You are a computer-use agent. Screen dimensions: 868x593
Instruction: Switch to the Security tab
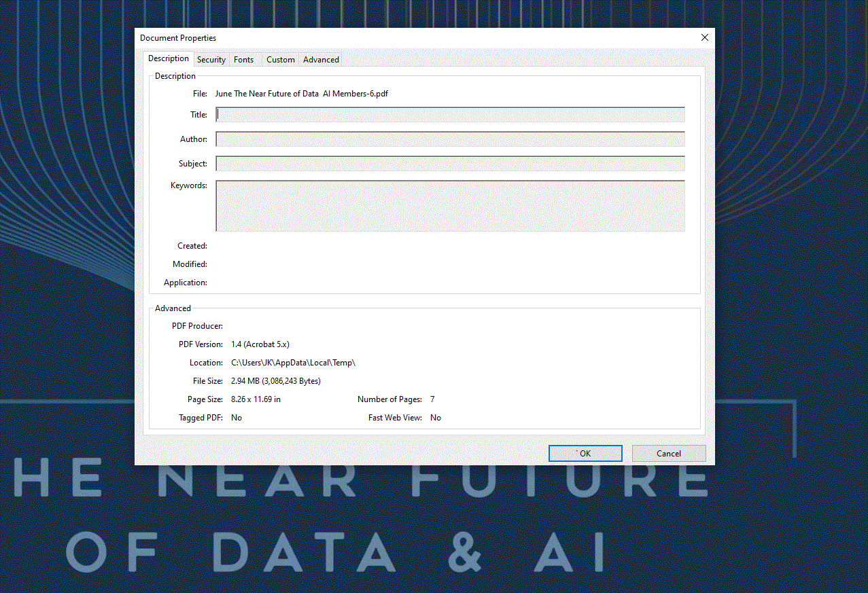[x=211, y=60]
